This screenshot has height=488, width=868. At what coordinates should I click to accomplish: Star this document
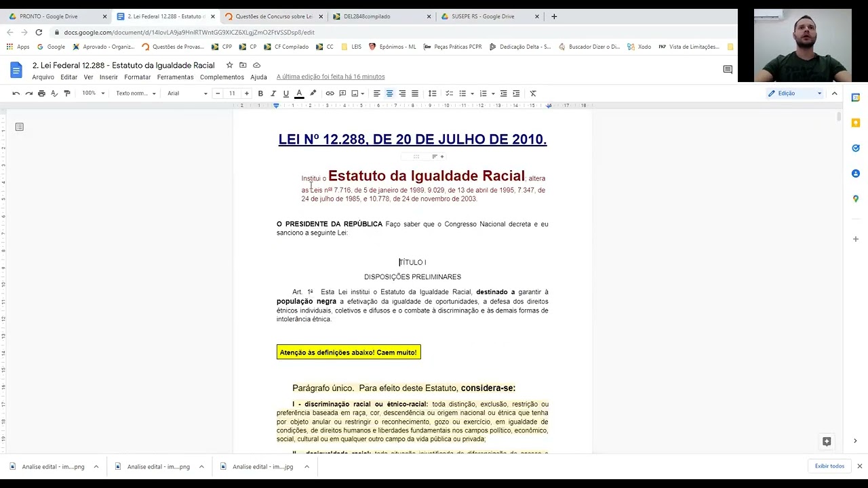(x=230, y=65)
